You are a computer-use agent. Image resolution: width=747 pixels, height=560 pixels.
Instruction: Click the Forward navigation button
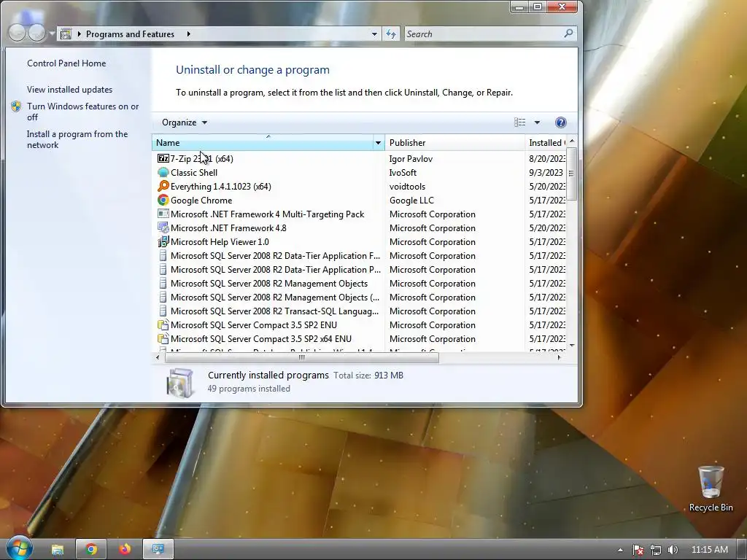pyautogui.click(x=36, y=33)
